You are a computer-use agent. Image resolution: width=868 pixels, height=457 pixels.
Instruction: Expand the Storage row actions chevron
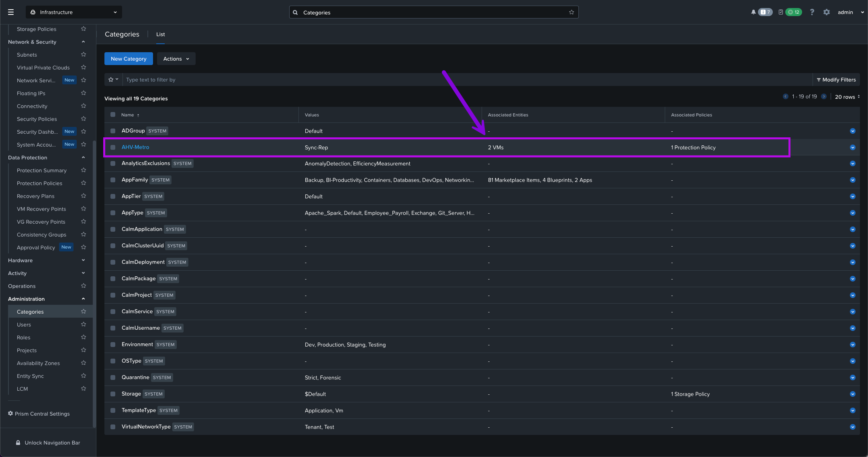click(x=852, y=394)
